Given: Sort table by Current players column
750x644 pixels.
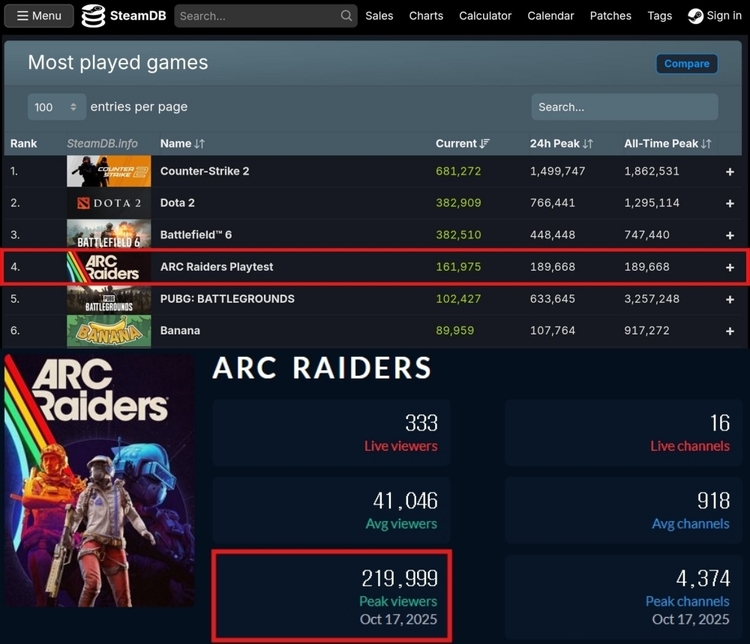Looking at the screenshot, I should (485, 144).
